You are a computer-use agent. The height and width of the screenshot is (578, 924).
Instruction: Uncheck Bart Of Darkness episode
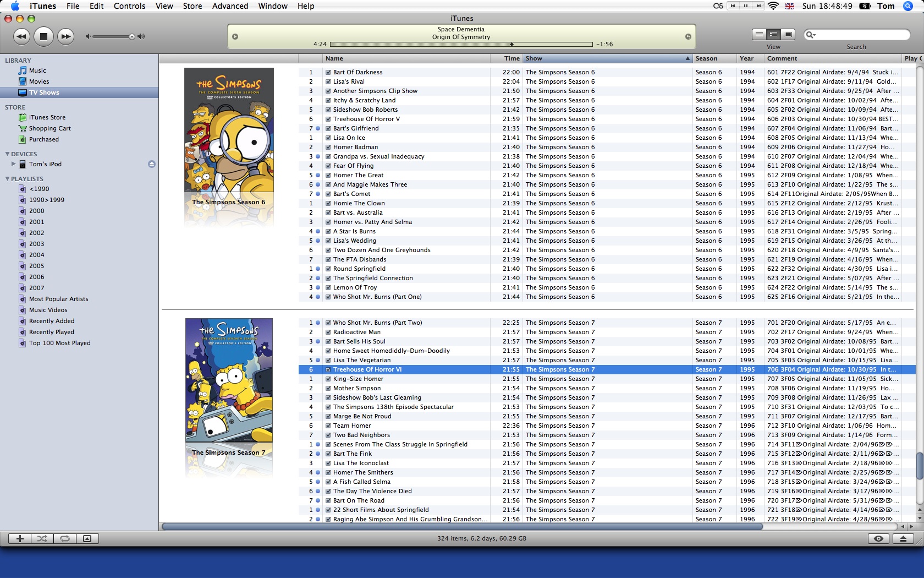(328, 72)
